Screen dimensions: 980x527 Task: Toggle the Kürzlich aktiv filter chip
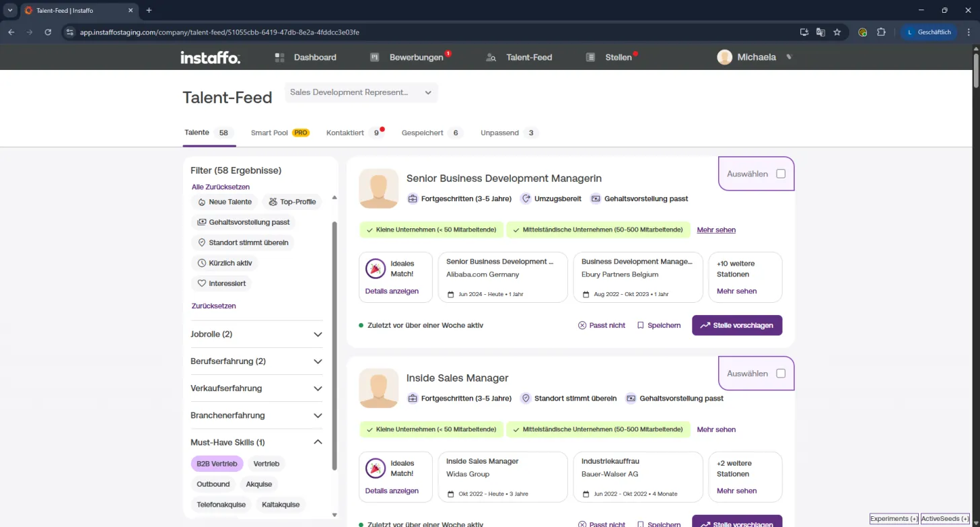click(x=225, y=263)
